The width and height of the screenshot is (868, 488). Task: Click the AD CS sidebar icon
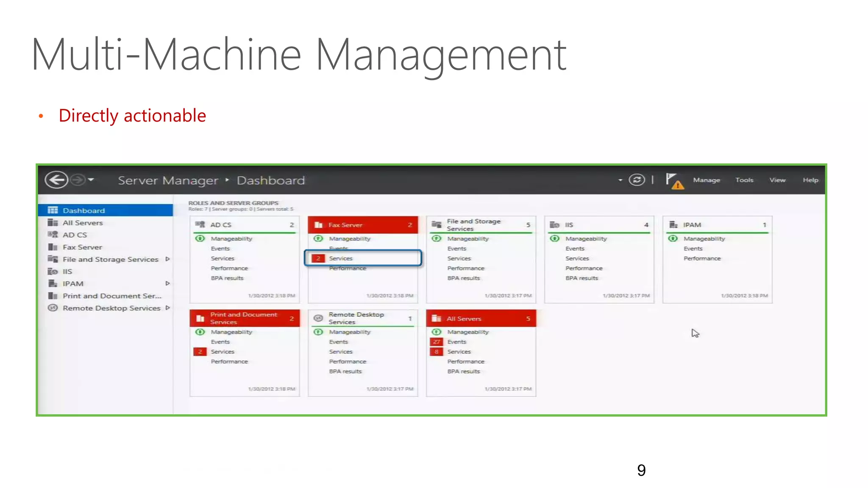53,235
